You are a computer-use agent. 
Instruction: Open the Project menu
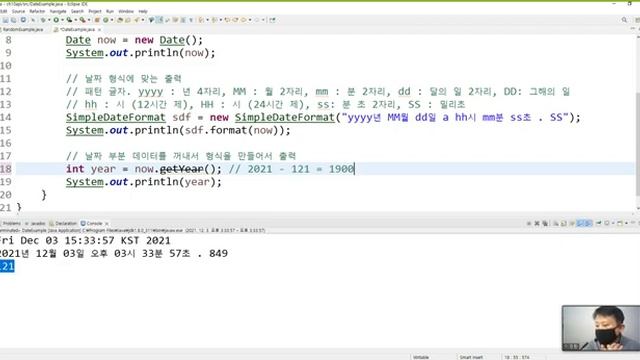[95, 11]
